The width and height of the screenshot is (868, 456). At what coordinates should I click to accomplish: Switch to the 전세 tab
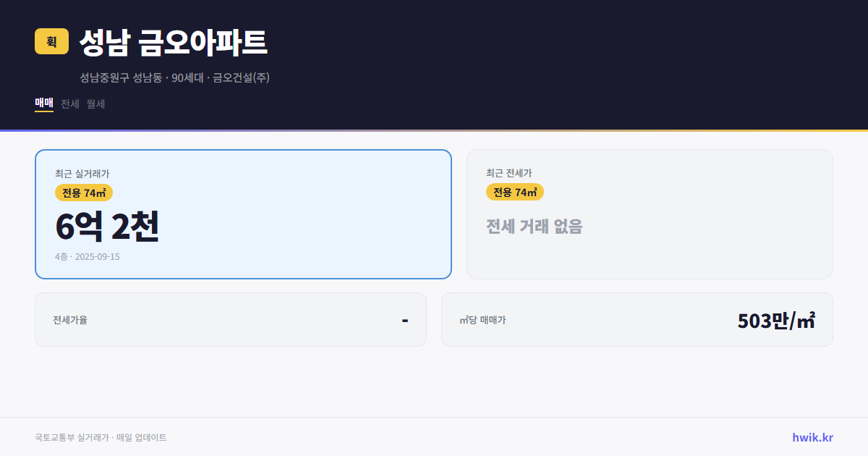click(68, 104)
